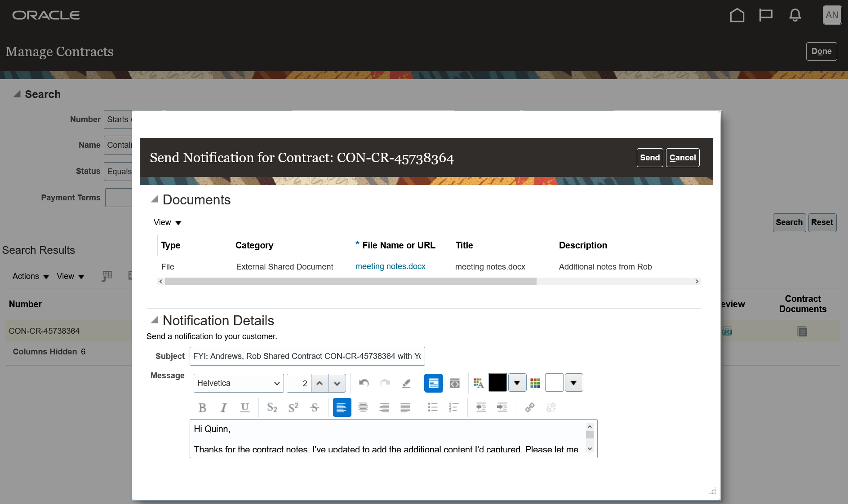The image size is (848, 504).
Task: Click the white background color swatch
Action: [554, 383]
